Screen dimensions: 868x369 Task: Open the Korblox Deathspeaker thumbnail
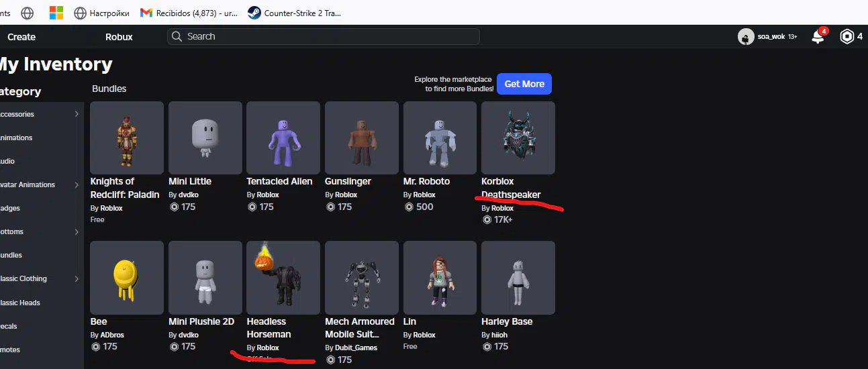pos(518,138)
